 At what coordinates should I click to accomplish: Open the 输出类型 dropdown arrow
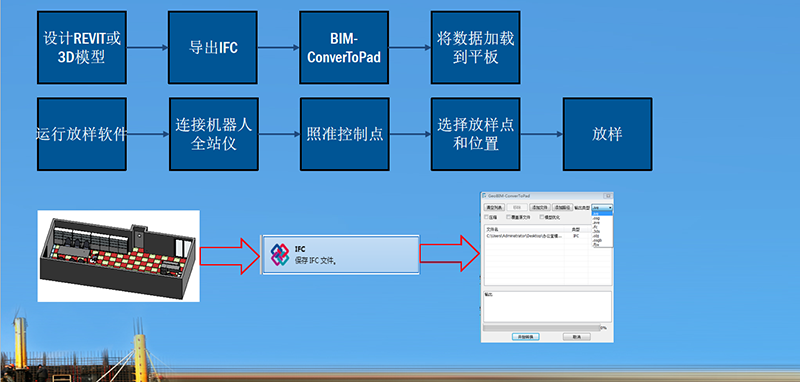click(x=610, y=208)
